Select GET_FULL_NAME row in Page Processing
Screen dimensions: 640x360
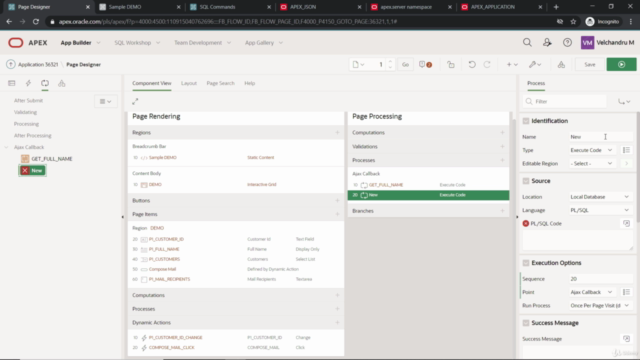[428, 185]
